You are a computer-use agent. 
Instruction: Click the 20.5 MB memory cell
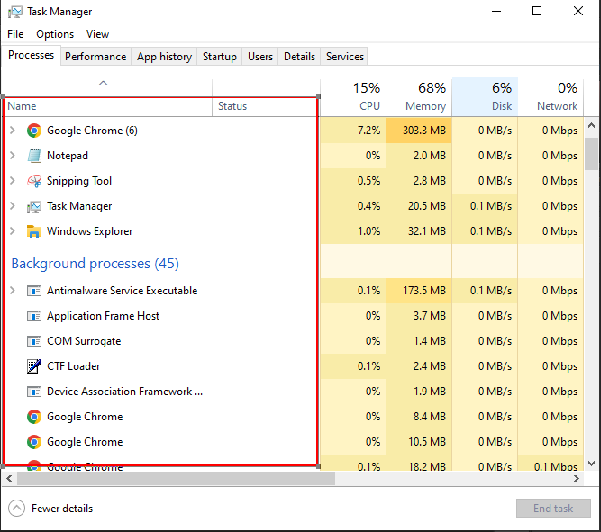[419, 206]
